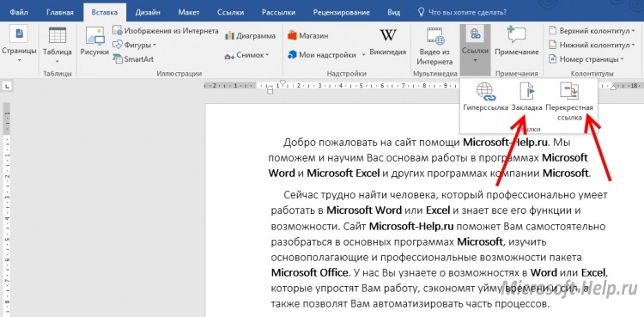
Task: Insert a Диаграмма chart
Action: click(x=250, y=36)
